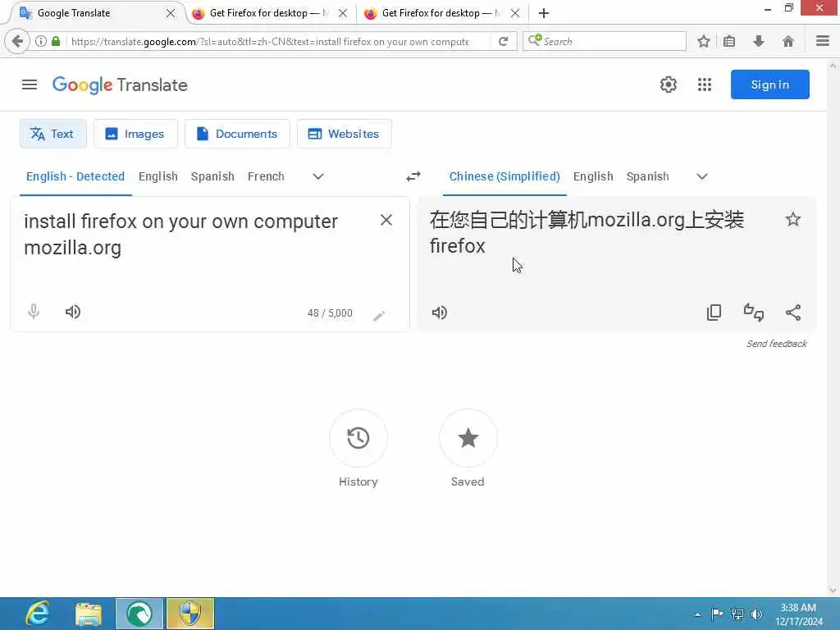Go back to the previous page

coord(17,41)
